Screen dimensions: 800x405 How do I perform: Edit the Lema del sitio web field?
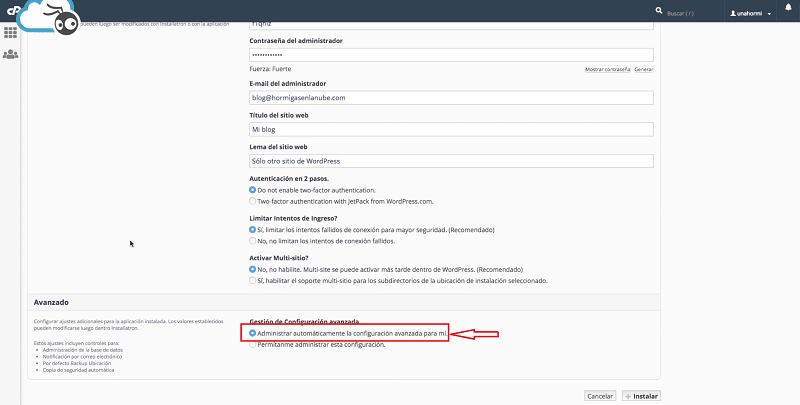coord(451,161)
